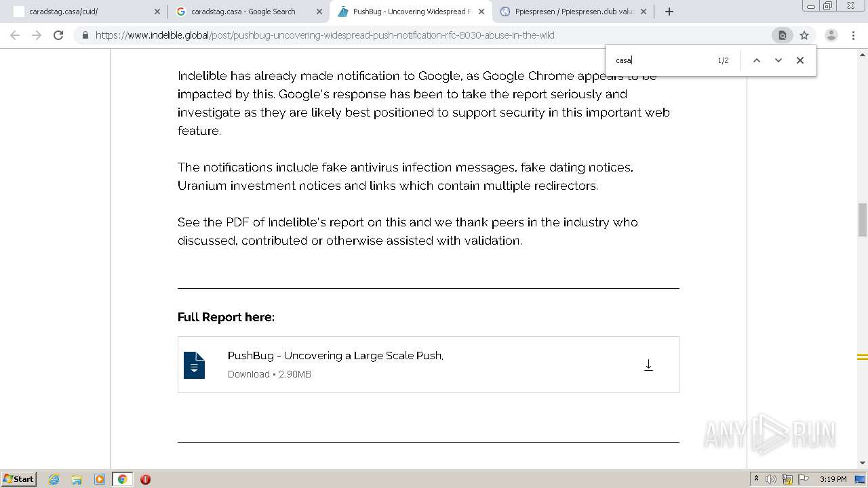
Task: Launch Internet Explorer from taskbar
Action: pyautogui.click(x=54, y=479)
